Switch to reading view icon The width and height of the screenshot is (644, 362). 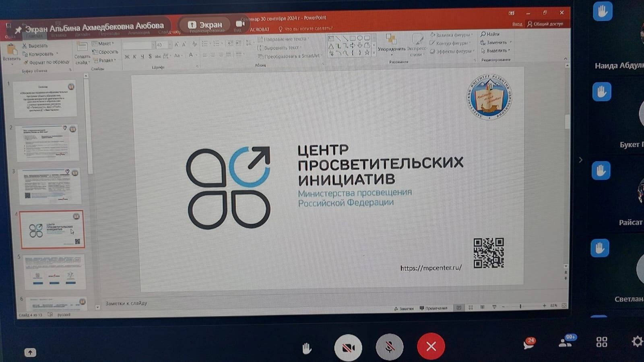pyautogui.click(x=482, y=307)
